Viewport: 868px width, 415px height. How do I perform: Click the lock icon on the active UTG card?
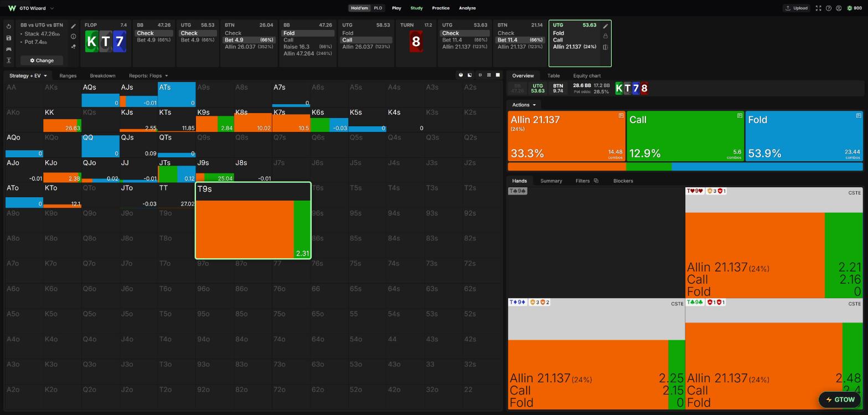pyautogui.click(x=606, y=36)
